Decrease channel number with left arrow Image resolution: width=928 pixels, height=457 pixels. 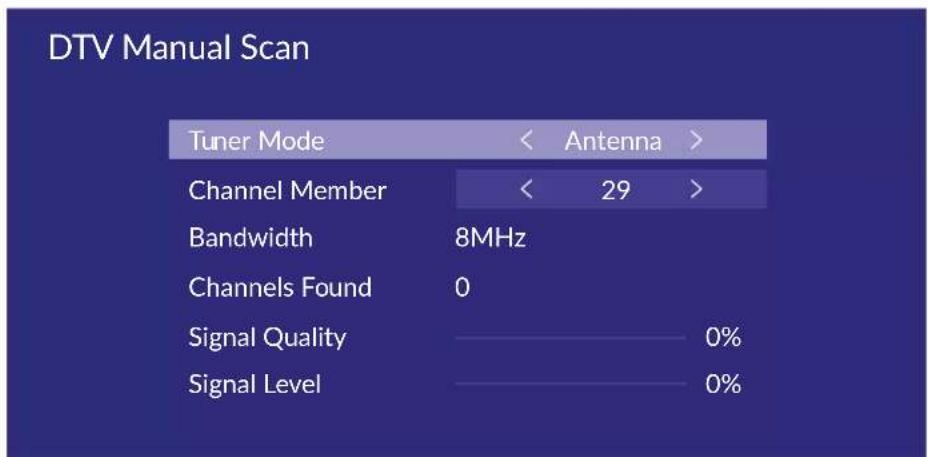526,190
